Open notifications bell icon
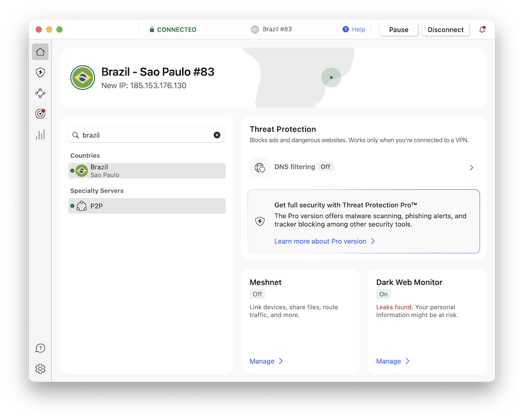Image resolution: width=524 pixels, height=420 pixels. pos(482,29)
